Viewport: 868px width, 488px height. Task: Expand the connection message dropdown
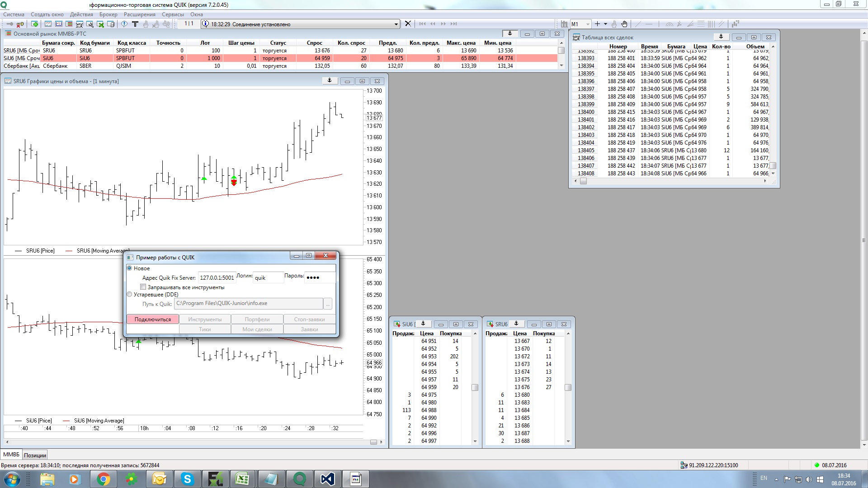coord(396,24)
